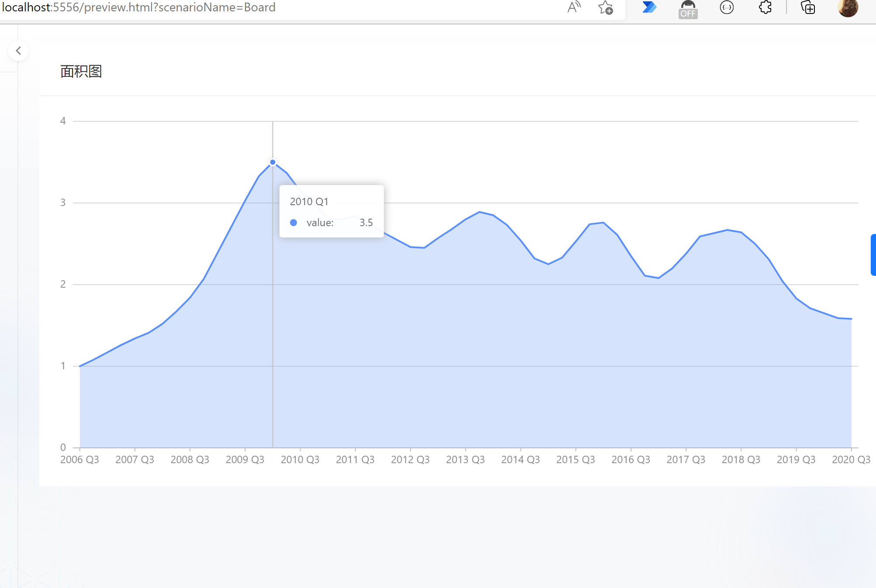Viewport: 876px width, 588px height.
Task: Click the browser address bar URL
Action: (139, 7)
